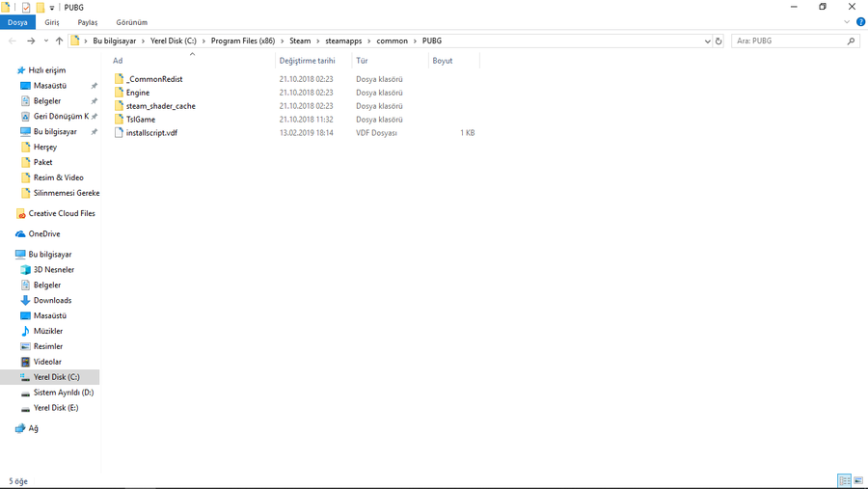Viewport: 868px width, 489px height.
Task: Open the Paylaş ribbon tab
Action: point(88,22)
